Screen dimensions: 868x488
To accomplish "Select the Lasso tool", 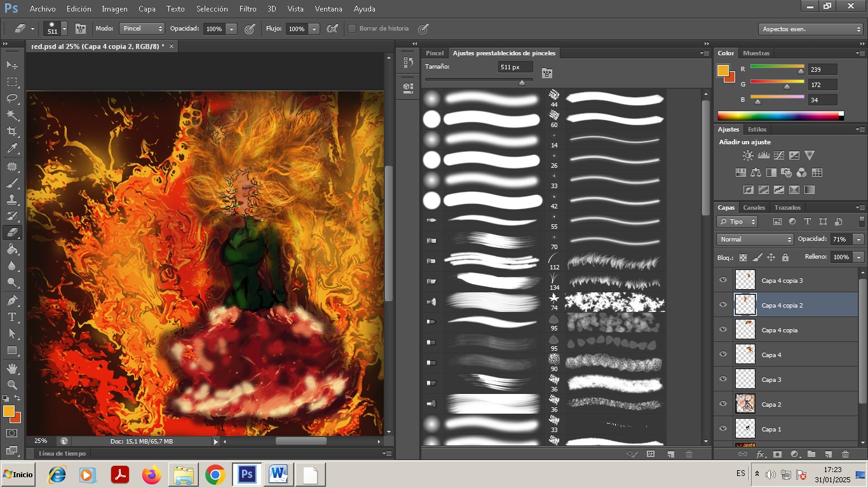I will click(x=12, y=98).
